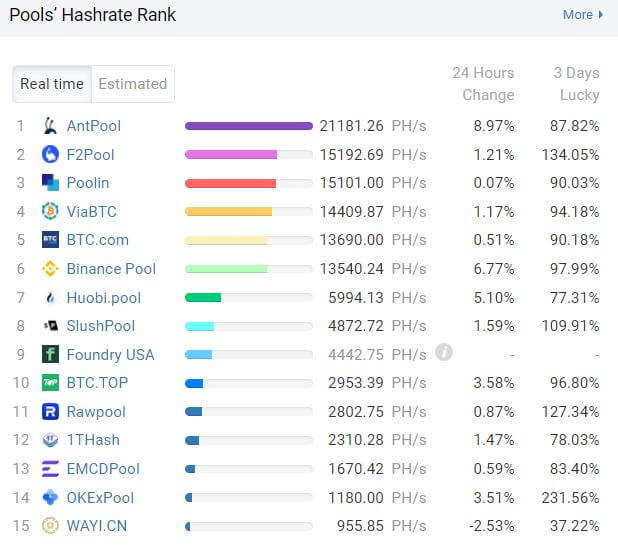Open the info icon beside Foundry USA hashrate

444,352
